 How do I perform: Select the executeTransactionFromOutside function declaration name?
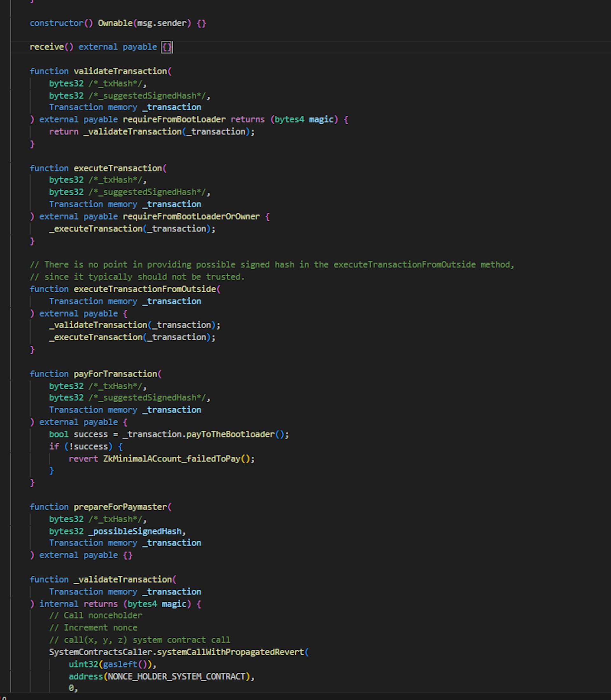click(x=144, y=289)
